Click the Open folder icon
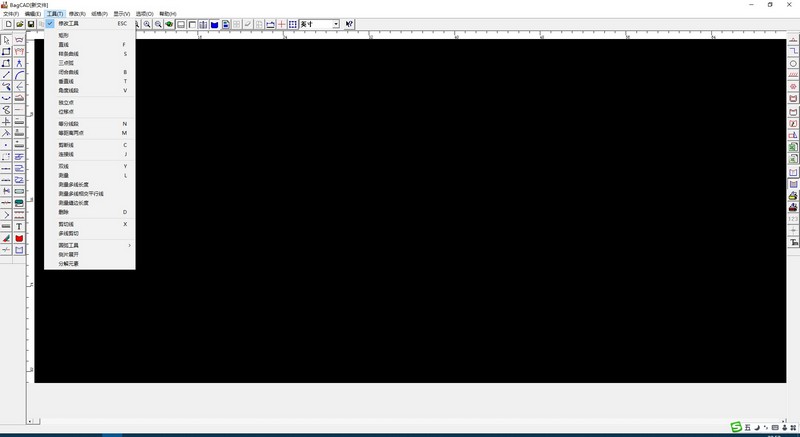Image resolution: width=800 pixels, height=437 pixels. [x=19, y=24]
